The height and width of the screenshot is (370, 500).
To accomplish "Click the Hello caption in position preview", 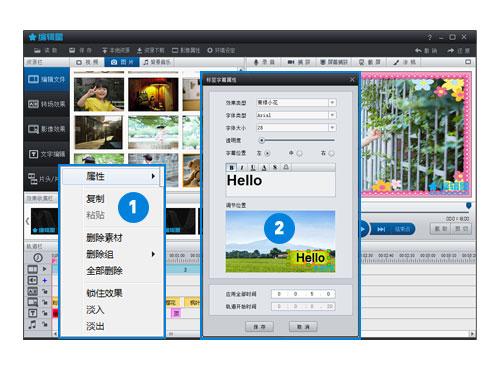I will coord(310,258).
